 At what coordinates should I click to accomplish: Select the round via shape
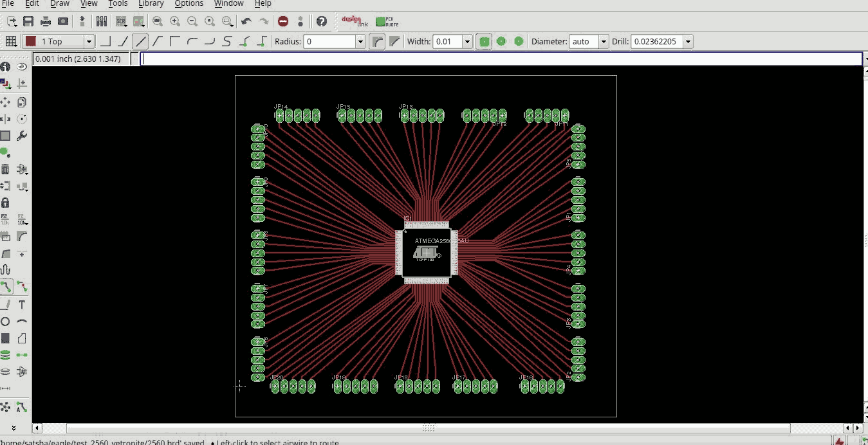click(x=501, y=42)
